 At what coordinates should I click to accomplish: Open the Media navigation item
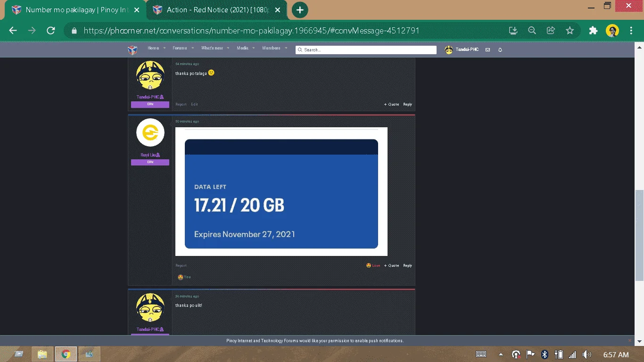point(242,48)
